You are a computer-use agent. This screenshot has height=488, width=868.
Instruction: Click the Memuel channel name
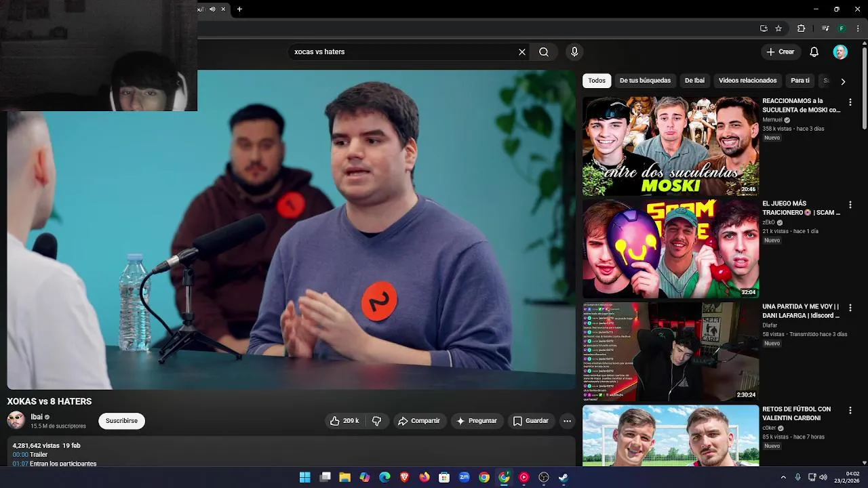pos(772,120)
